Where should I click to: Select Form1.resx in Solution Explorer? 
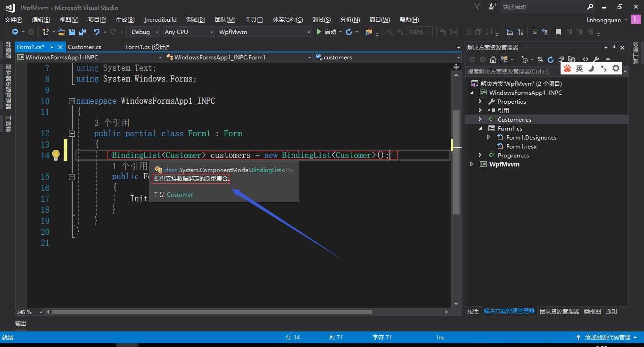(521, 146)
